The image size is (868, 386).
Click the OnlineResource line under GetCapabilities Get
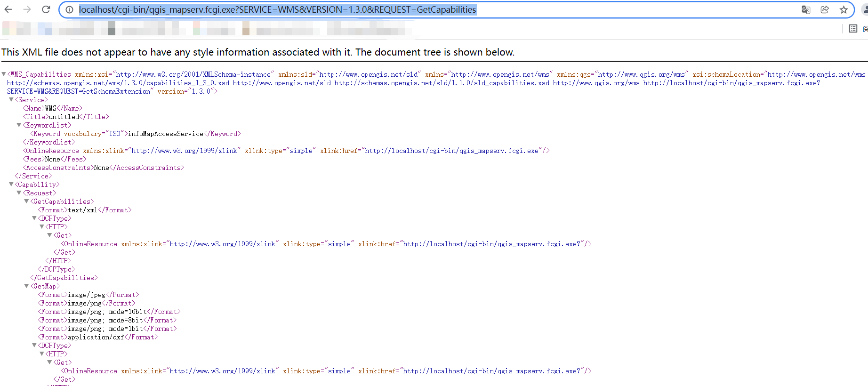tap(326, 244)
